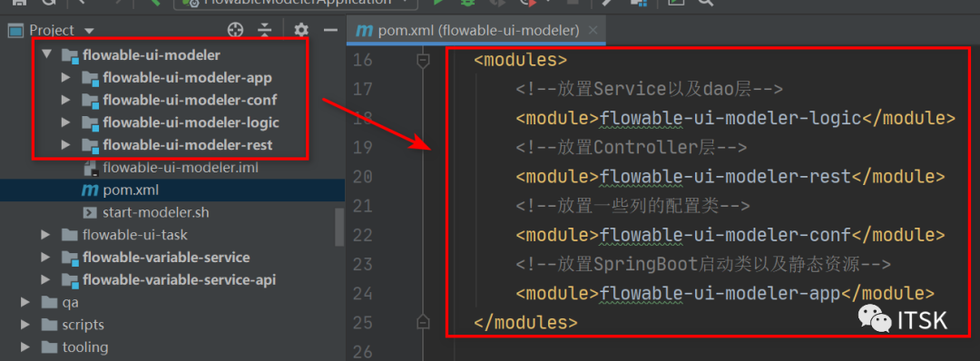Click the qa folder icon
This screenshot has height=361, width=980.
(49, 302)
